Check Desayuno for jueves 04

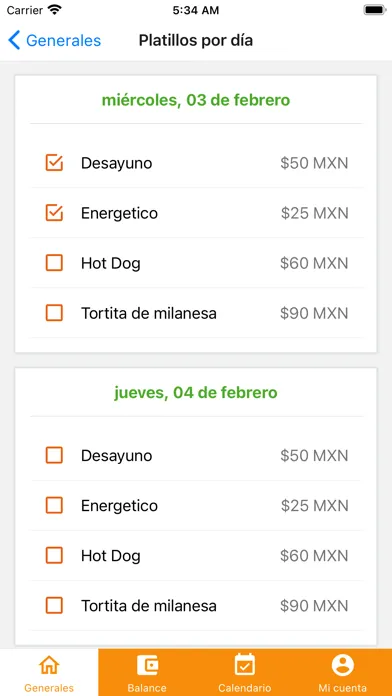pos(54,455)
